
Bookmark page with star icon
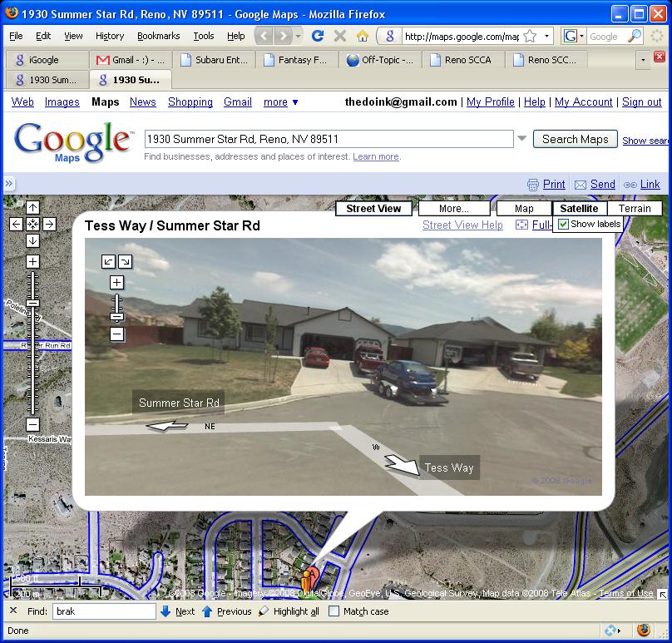click(529, 37)
